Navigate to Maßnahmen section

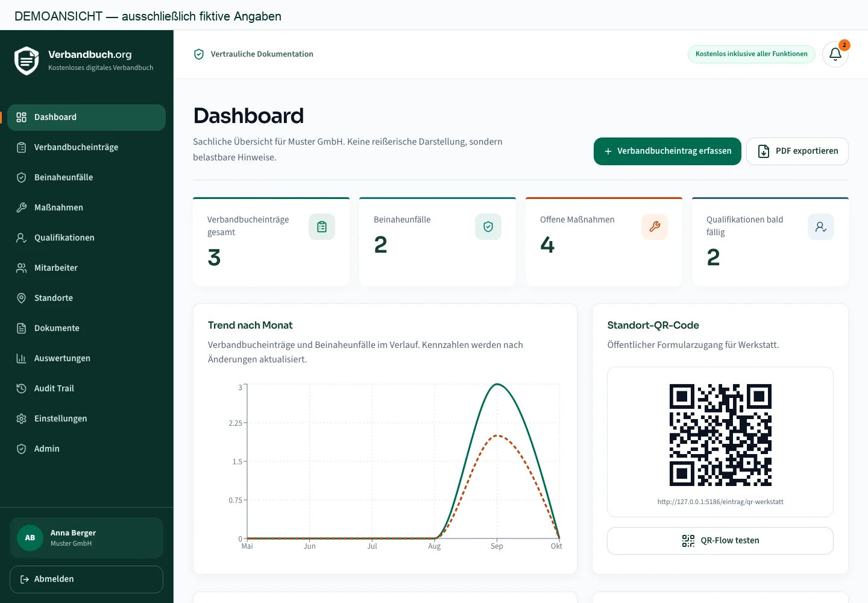[x=86, y=208]
